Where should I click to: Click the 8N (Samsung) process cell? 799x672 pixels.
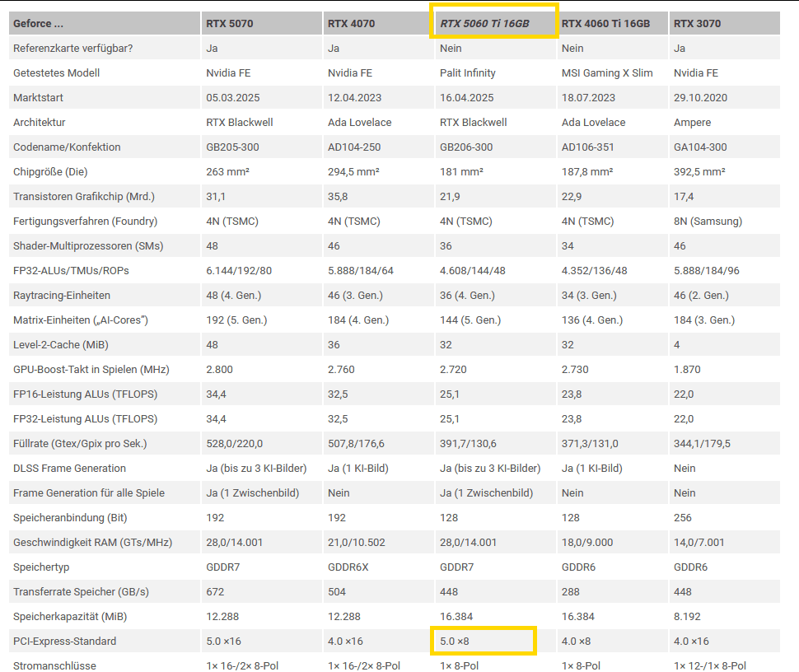click(x=708, y=221)
